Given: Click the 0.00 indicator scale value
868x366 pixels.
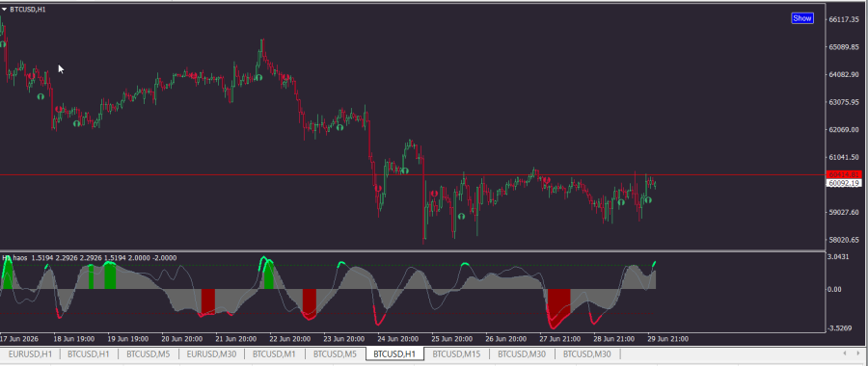Looking at the screenshot, I should click(x=835, y=289).
